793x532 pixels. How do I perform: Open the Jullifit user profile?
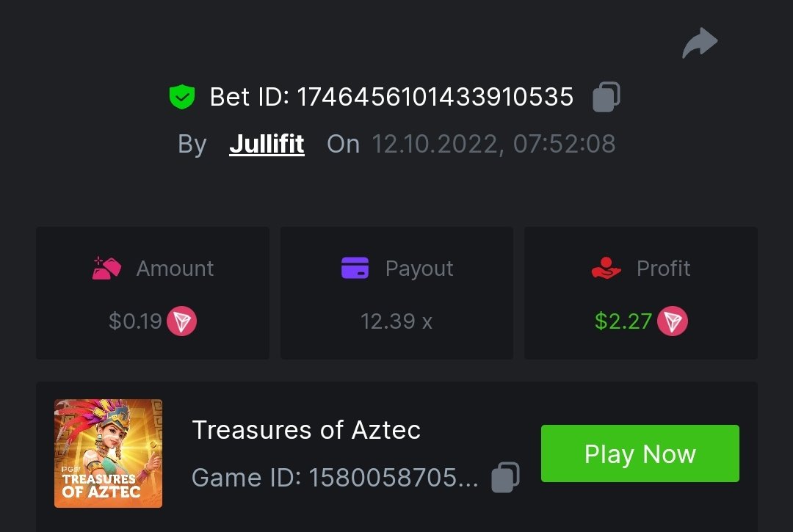coord(267,144)
